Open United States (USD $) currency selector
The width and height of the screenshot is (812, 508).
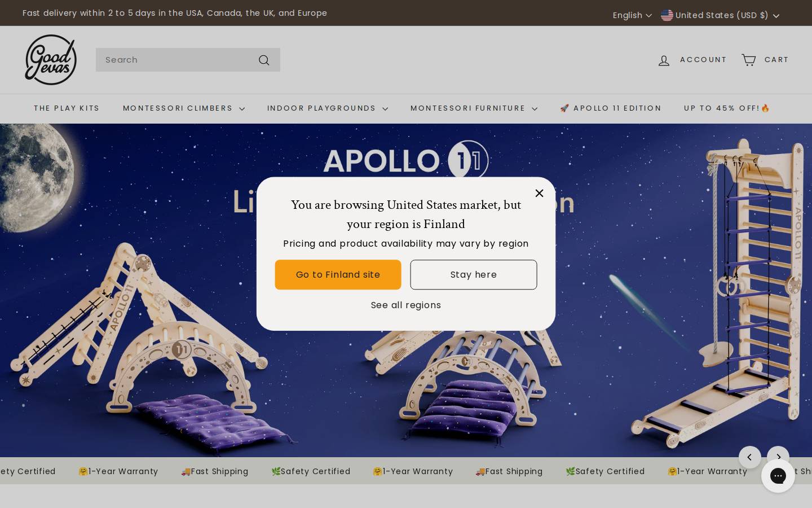(x=720, y=15)
